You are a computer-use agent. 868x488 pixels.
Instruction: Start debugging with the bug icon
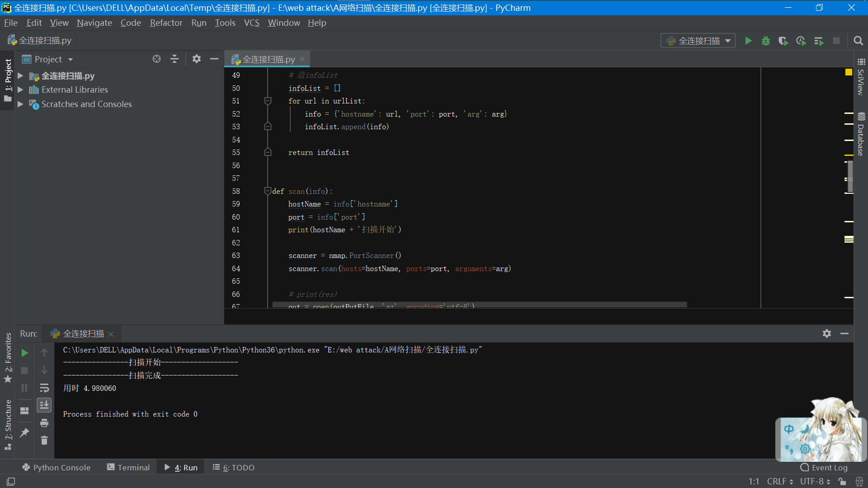coord(765,41)
